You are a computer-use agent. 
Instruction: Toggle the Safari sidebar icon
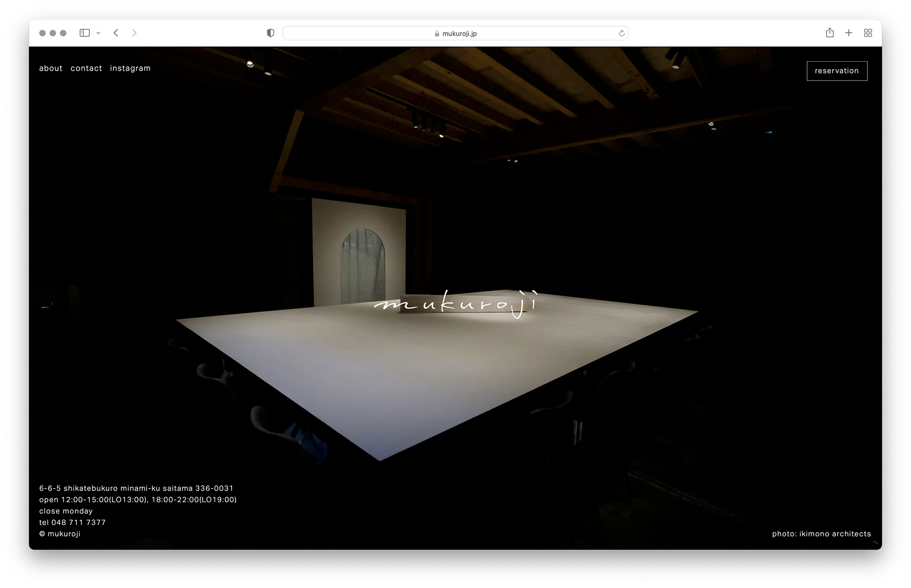(84, 33)
